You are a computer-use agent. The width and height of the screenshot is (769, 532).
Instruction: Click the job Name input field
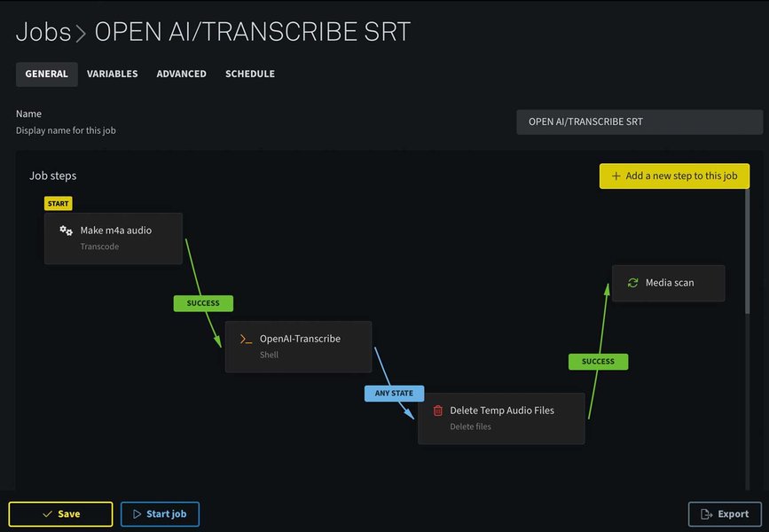(640, 121)
